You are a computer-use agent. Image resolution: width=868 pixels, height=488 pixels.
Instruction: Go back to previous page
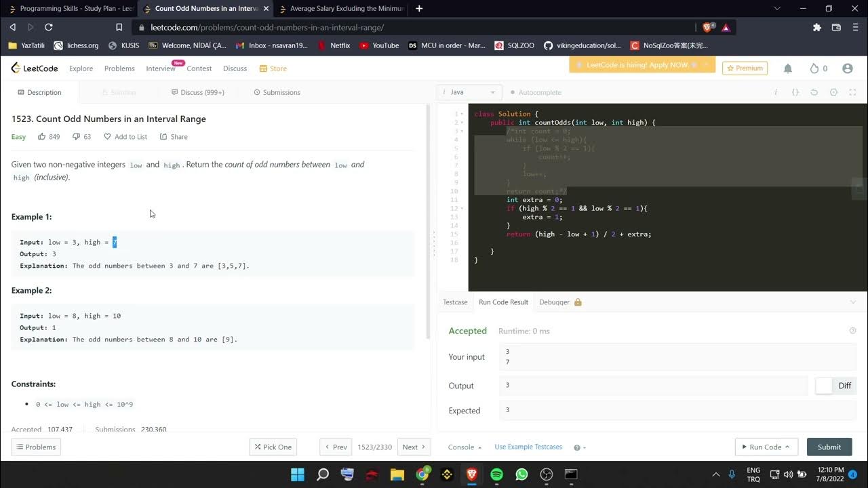point(12,27)
